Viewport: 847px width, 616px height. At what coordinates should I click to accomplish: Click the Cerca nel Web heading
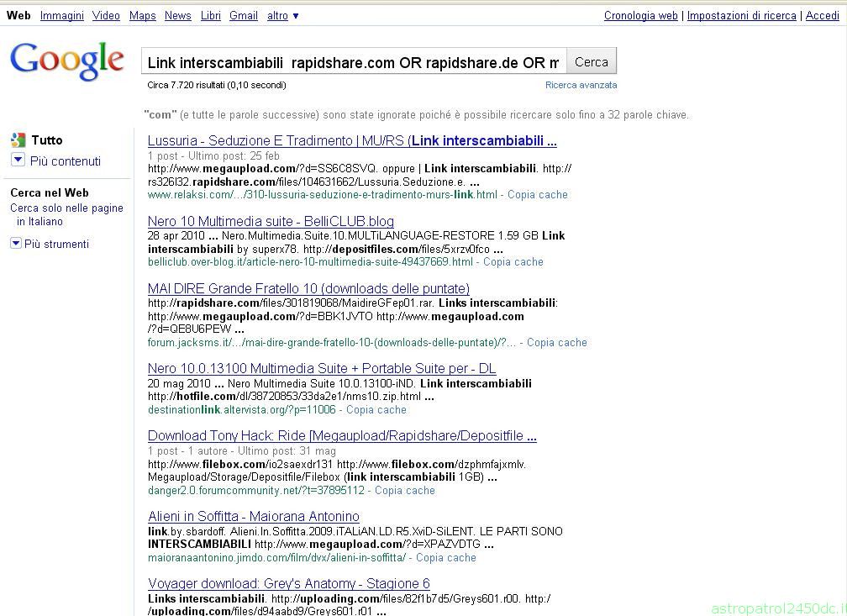(50, 193)
